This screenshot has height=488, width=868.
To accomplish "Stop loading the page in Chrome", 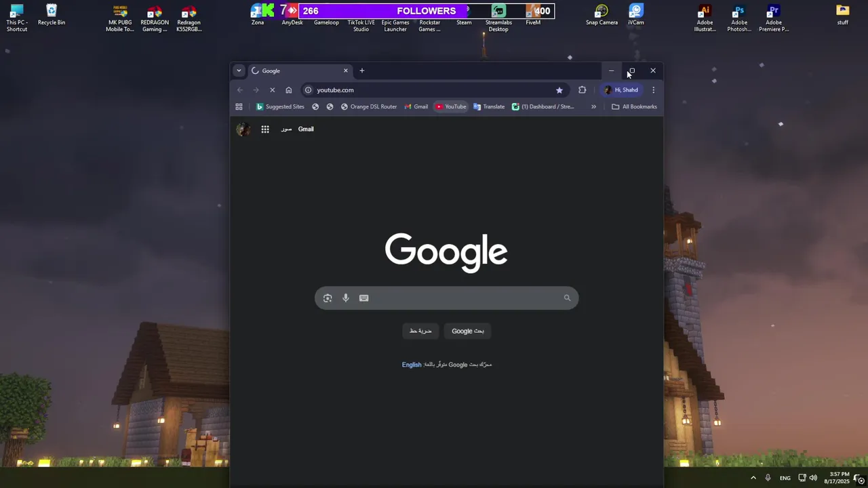I will (x=272, y=90).
